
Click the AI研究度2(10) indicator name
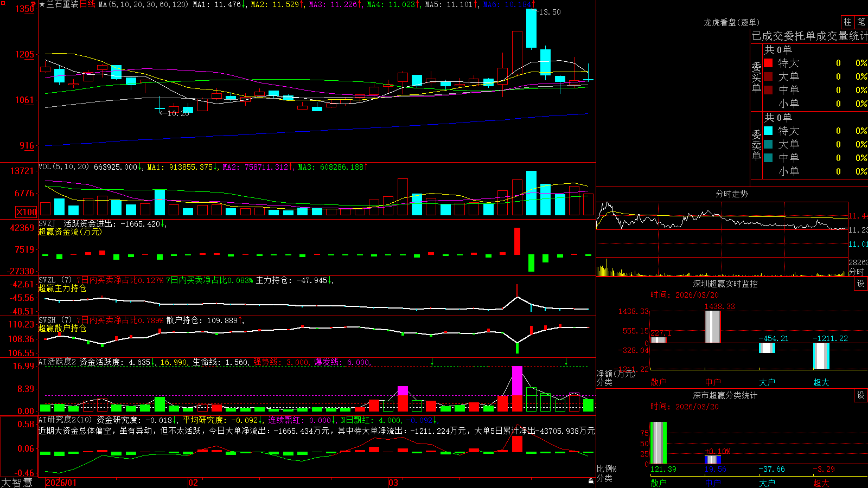(65, 420)
